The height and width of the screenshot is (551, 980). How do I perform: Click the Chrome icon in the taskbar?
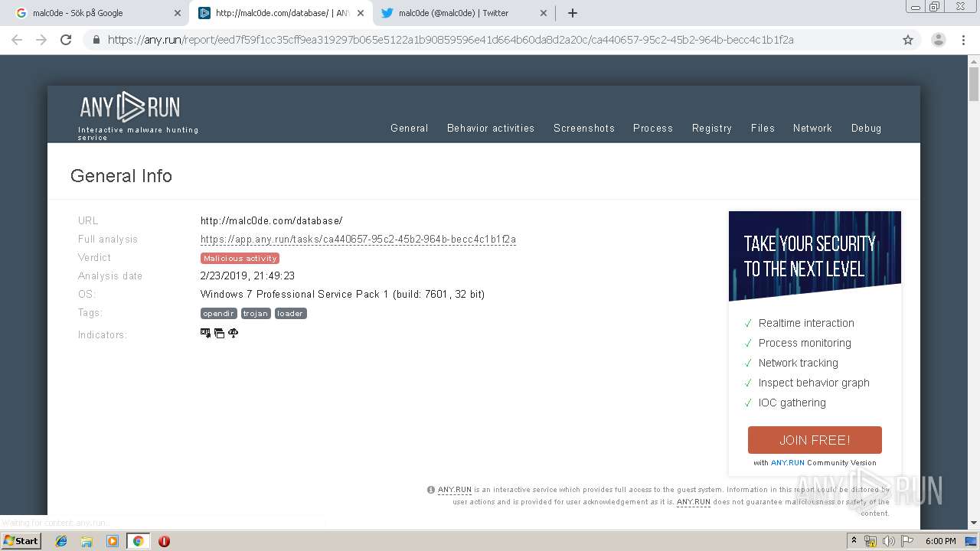138,541
